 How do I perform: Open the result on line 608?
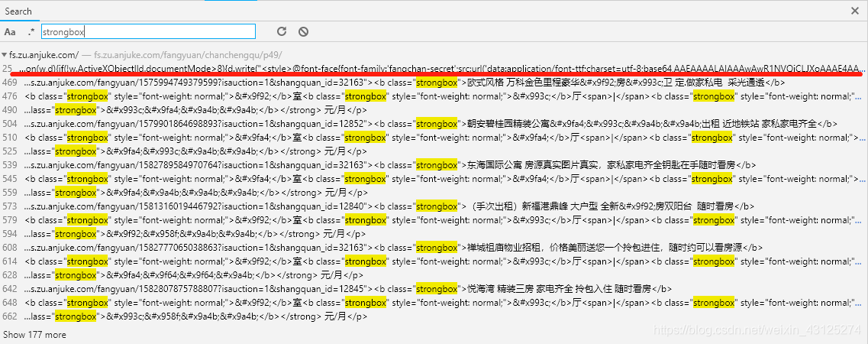[434, 248]
